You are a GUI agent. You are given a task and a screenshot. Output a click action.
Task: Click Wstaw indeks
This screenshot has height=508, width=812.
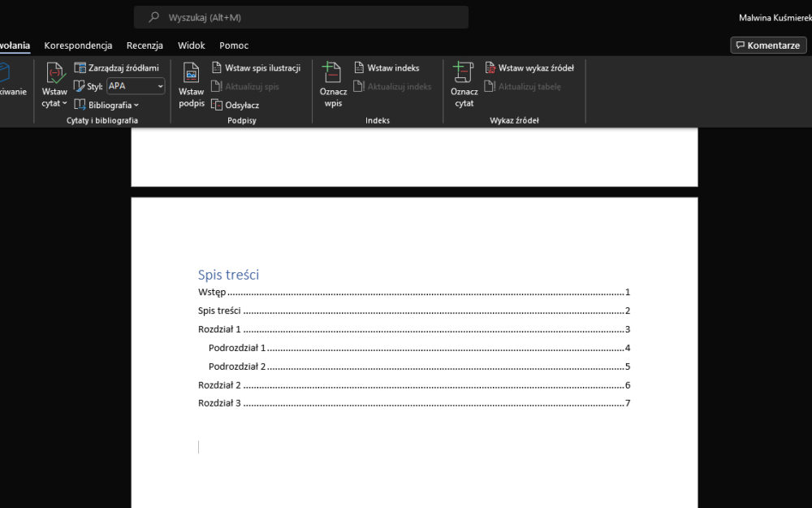387,68
